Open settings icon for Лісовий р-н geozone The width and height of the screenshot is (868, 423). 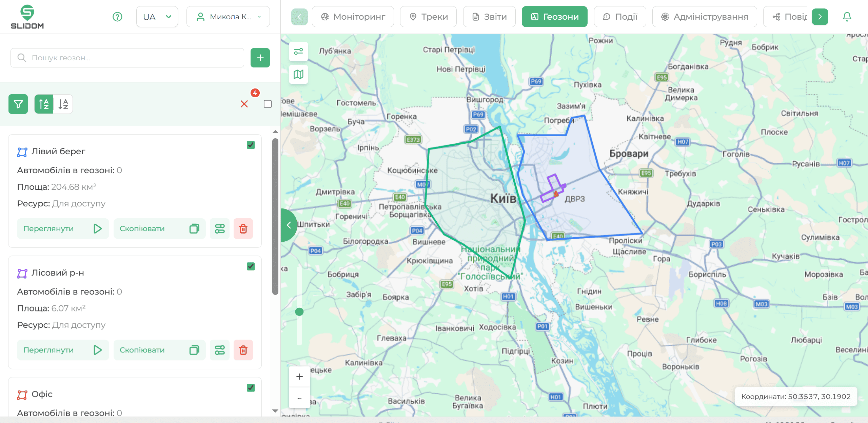[x=220, y=350]
